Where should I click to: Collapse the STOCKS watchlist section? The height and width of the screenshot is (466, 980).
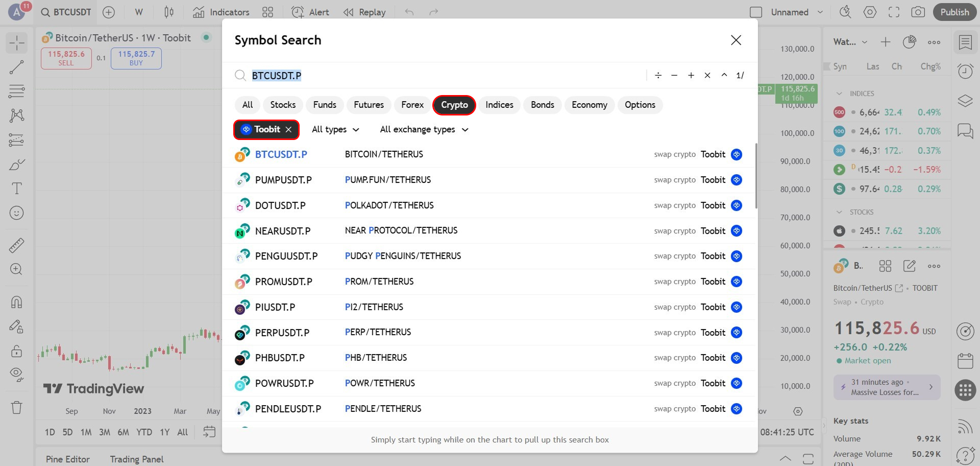coord(839,212)
